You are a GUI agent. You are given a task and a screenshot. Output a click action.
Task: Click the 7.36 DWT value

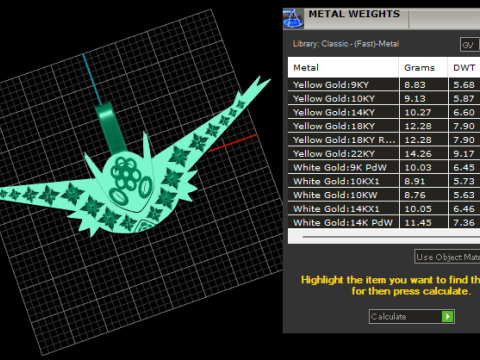[464, 222]
